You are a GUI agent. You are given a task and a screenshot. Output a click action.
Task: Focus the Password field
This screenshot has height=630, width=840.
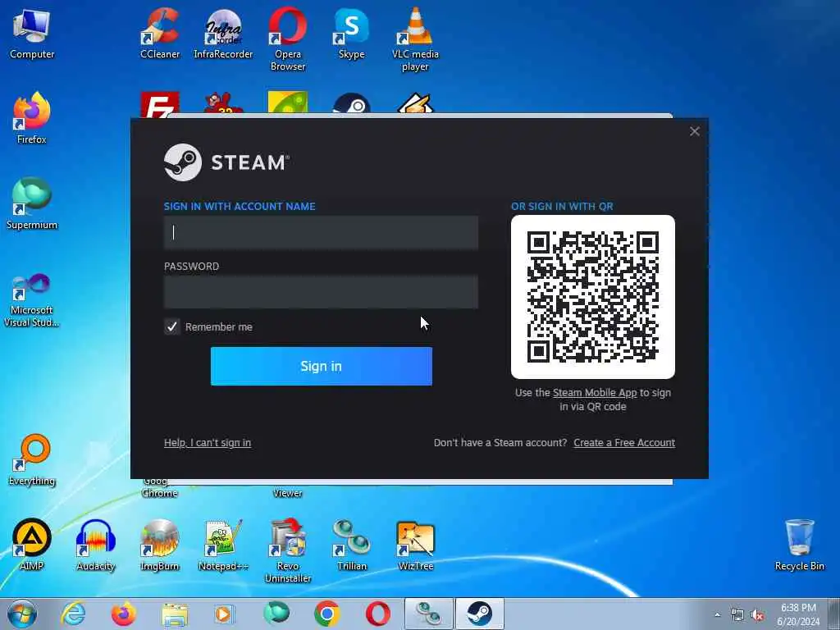coord(321,292)
